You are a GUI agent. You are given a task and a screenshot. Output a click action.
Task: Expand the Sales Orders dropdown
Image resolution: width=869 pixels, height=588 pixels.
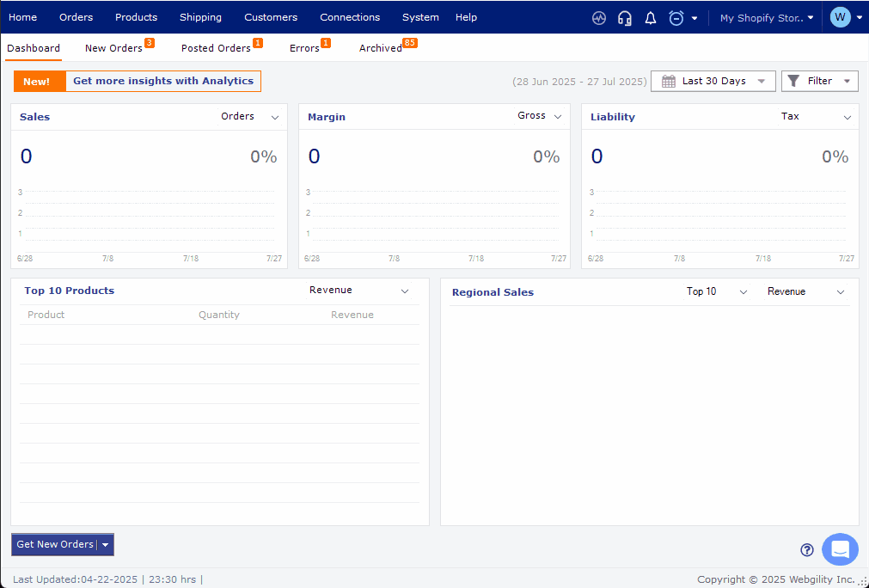tap(275, 118)
